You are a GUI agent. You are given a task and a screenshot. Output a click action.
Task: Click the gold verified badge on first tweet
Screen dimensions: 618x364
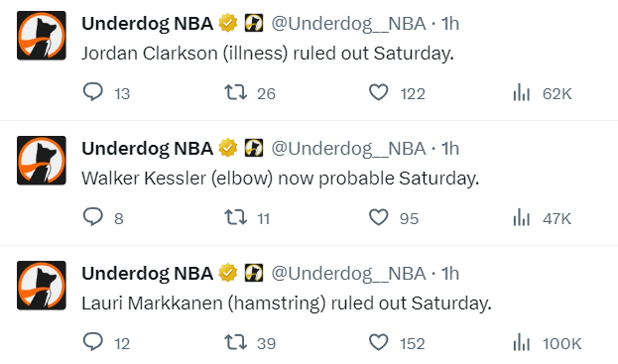point(228,23)
